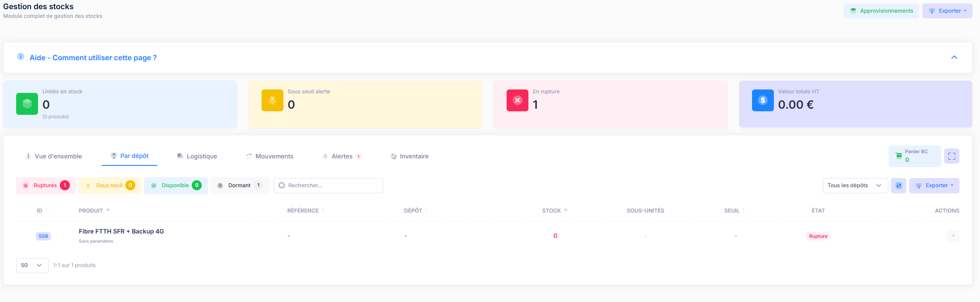This screenshot has height=302, width=980.
Task: Click the Approvisionnements button
Action: (881, 11)
